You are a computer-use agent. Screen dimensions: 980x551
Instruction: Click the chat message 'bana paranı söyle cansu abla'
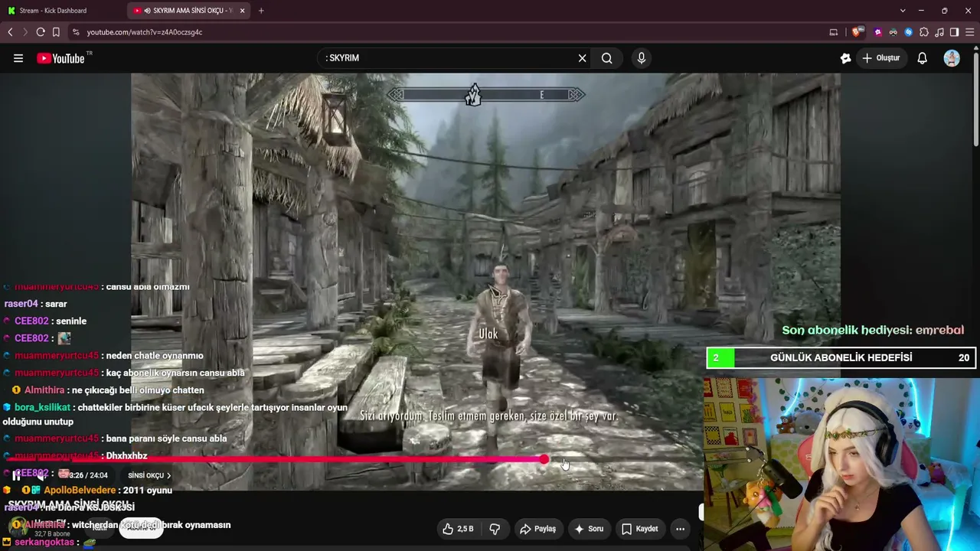coord(166,439)
